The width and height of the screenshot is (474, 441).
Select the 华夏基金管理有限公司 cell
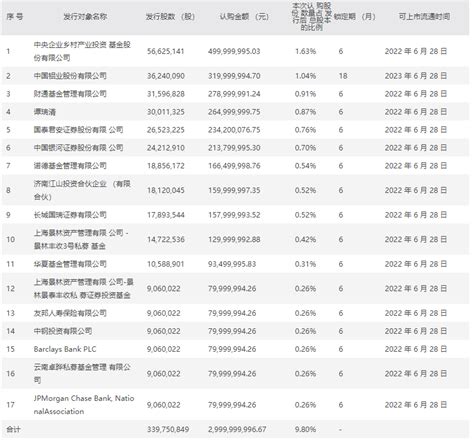[70, 264]
